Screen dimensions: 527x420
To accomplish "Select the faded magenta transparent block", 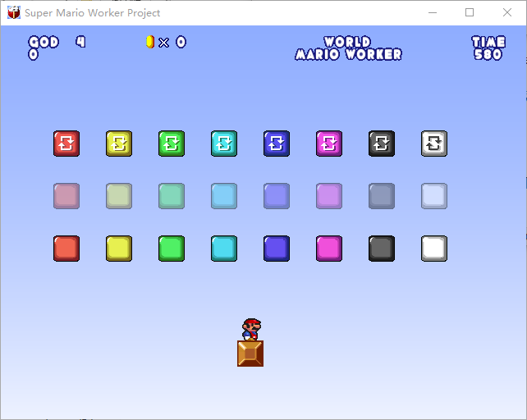I will point(329,196).
